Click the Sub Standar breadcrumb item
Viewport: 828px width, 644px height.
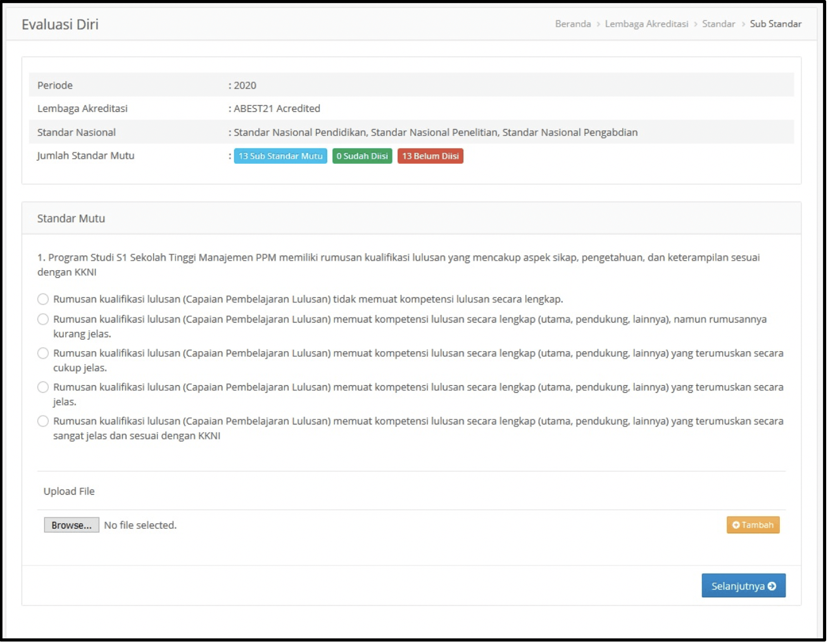(775, 23)
